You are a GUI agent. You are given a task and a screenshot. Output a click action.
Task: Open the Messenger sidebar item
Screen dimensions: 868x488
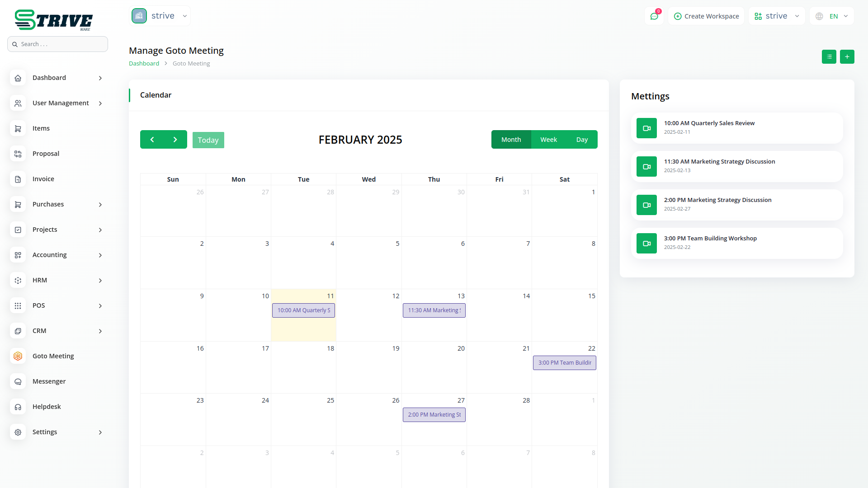pos(49,381)
